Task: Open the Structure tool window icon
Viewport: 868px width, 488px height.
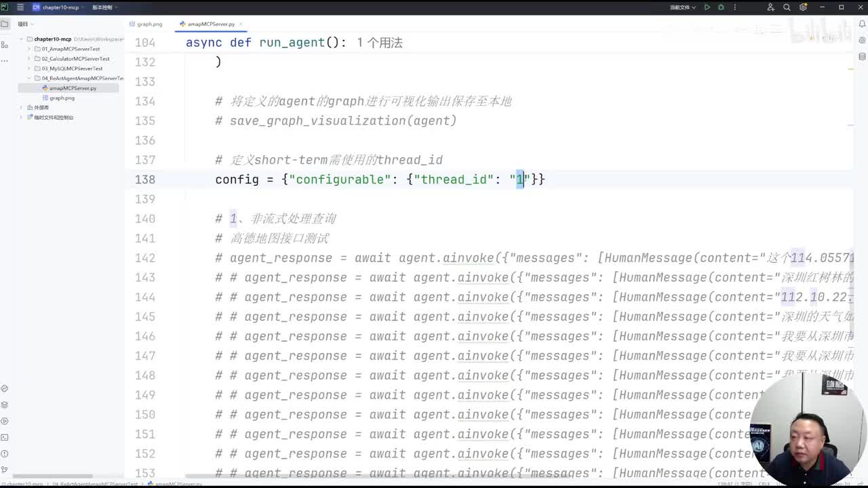Action: pyautogui.click(x=5, y=45)
